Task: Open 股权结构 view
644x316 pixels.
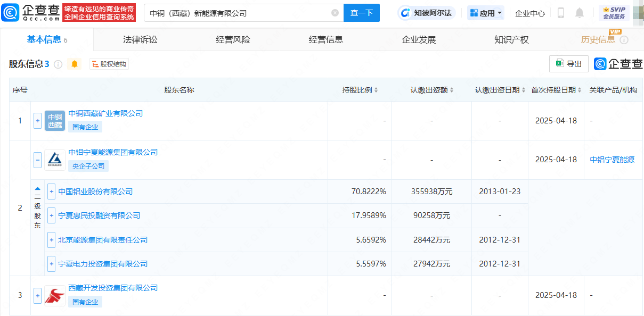Action: (109, 64)
